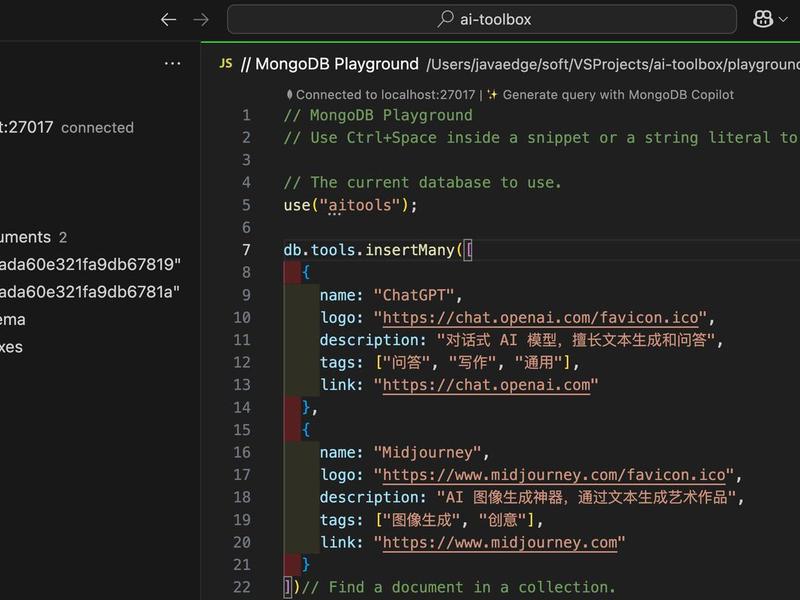Click the description containing "对话式 AI 模型"
The image size is (800, 600).
521,340
